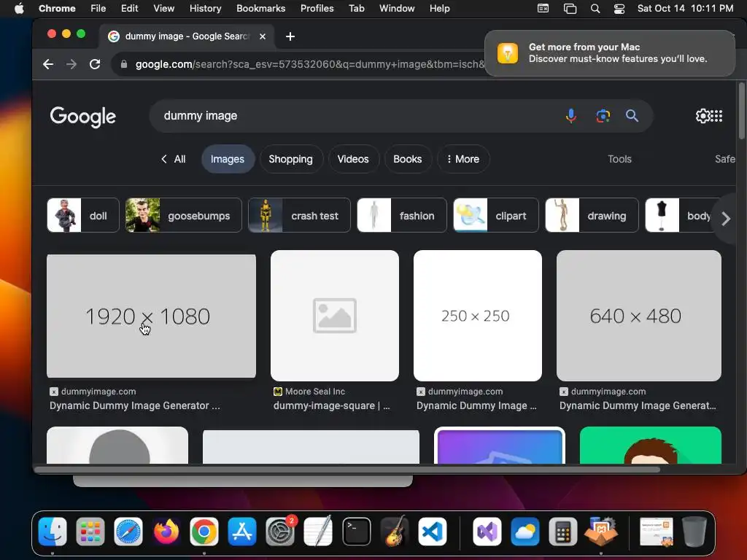Open the Apple menu
The width and height of the screenshot is (747, 560).
[x=19, y=9]
